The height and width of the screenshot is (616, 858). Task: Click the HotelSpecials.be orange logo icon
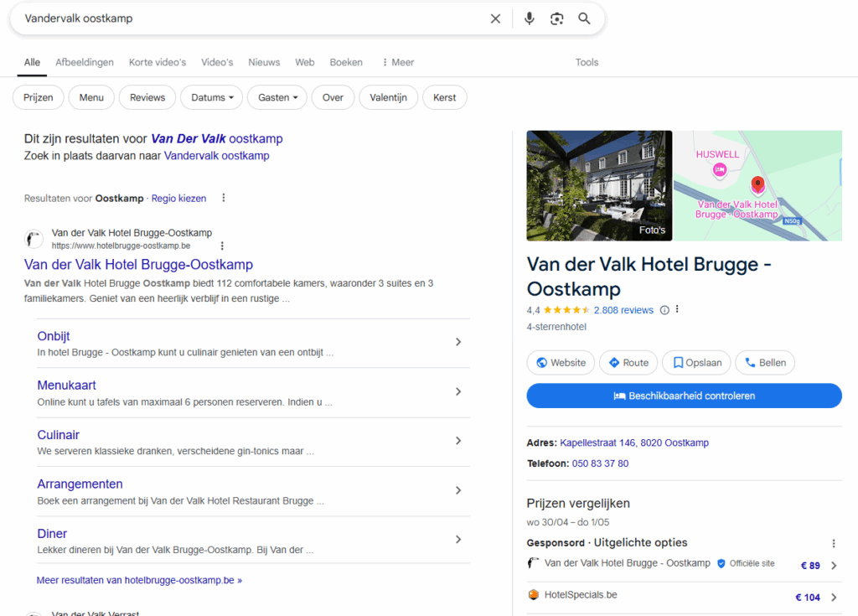[533, 595]
